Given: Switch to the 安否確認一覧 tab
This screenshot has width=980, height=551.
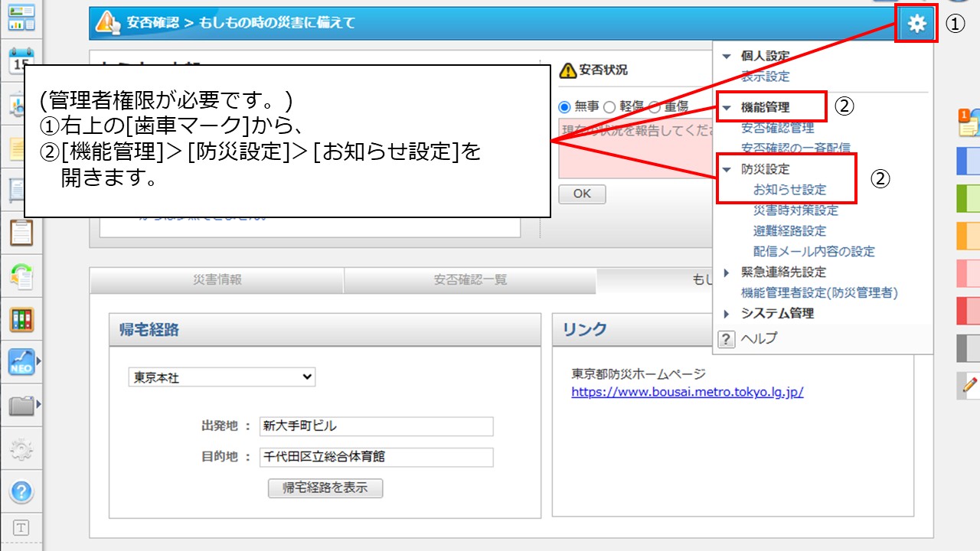Looking at the screenshot, I should [x=470, y=280].
